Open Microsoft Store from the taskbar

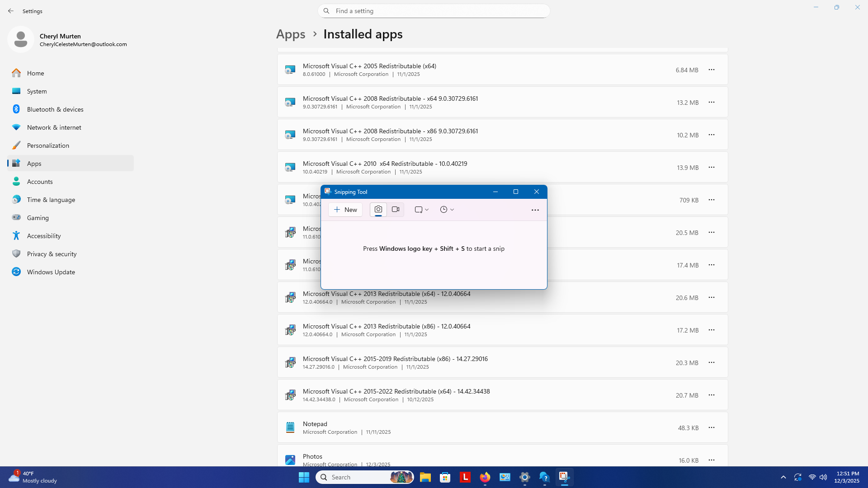[445, 477]
